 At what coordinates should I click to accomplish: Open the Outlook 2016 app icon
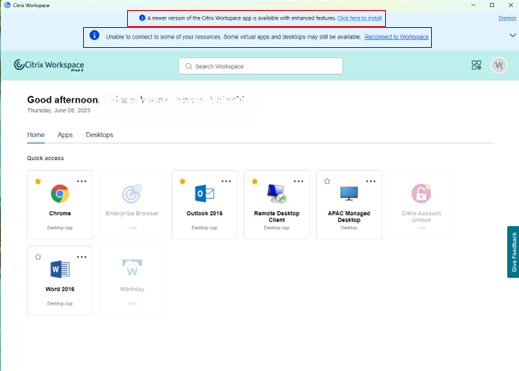[x=204, y=194]
